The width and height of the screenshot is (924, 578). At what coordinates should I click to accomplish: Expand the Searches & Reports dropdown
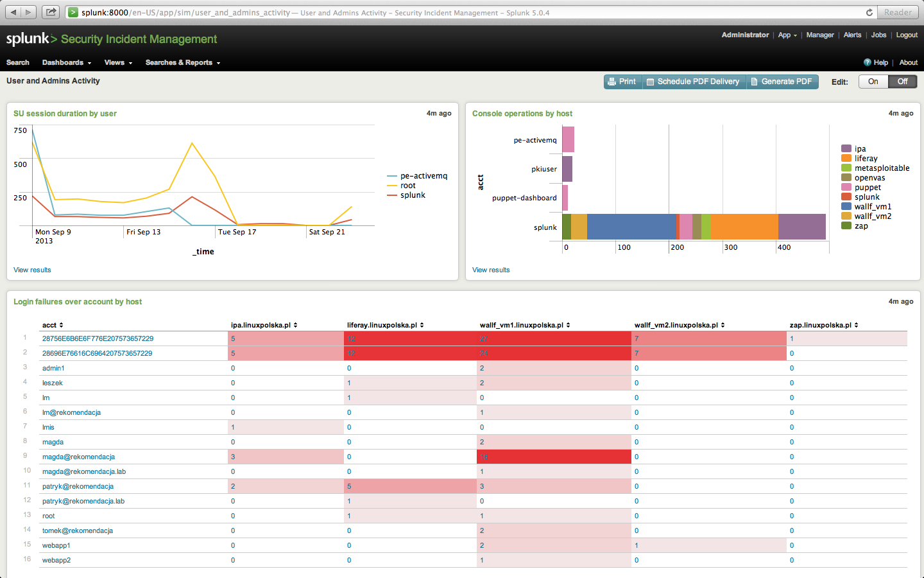point(183,62)
